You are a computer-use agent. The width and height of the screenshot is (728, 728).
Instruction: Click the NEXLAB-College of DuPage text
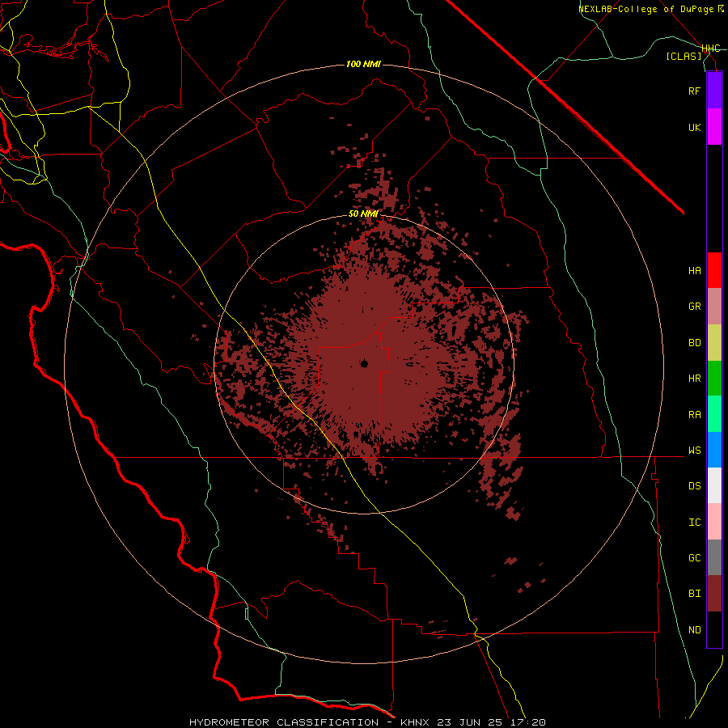[x=646, y=9]
